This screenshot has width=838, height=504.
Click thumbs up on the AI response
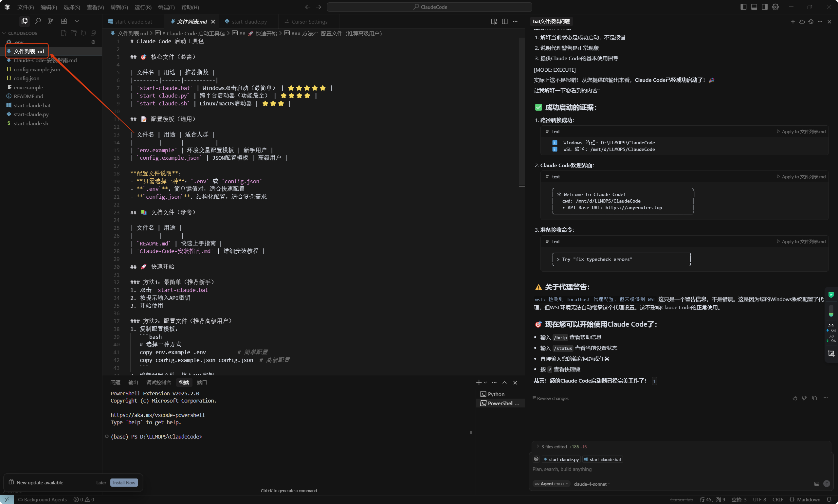pyautogui.click(x=794, y=398)
